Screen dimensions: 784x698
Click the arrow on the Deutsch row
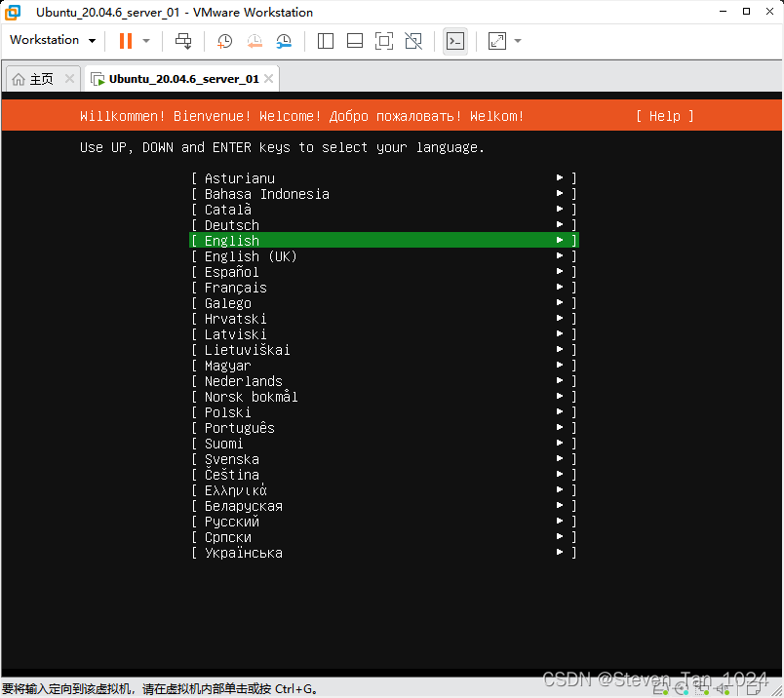pyautogui.click(x=560, y=224)
